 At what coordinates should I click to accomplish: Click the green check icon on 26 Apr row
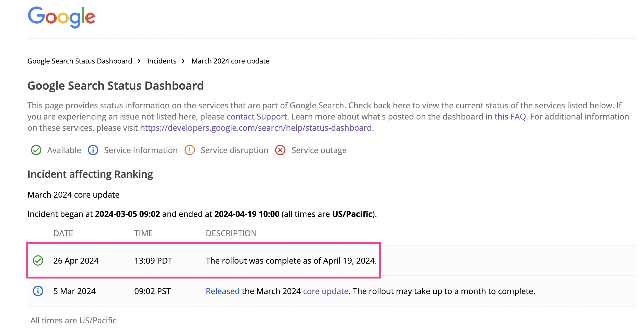(38, 260)
